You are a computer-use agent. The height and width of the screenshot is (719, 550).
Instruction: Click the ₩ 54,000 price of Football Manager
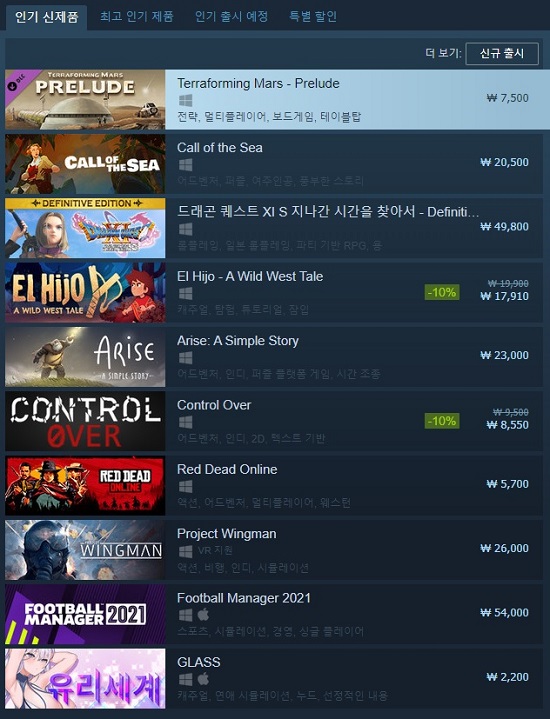(504, 613)
